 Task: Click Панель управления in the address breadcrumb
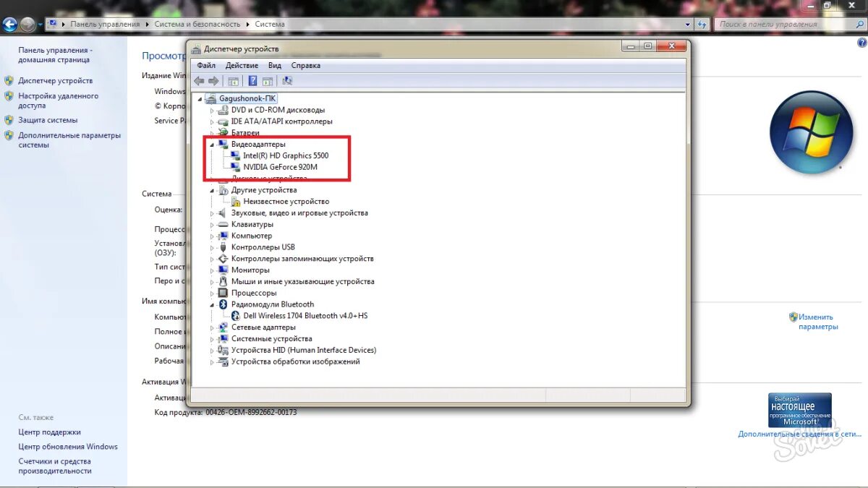point(105,24)
